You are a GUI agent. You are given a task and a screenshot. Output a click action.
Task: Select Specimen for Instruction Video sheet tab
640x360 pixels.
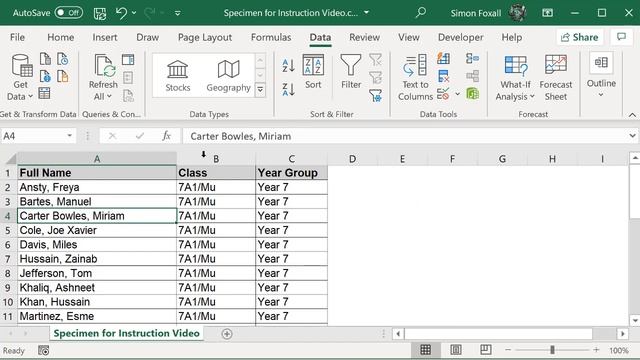[x=126, y=333]
